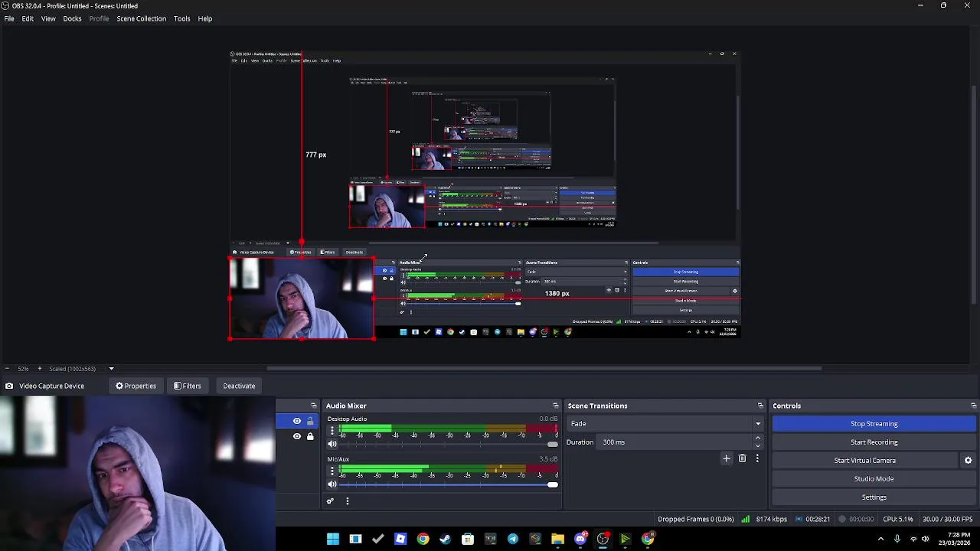The image size is (980, 551).
Task: Open File Explorer from the taskbar
Action: point(557,539)
